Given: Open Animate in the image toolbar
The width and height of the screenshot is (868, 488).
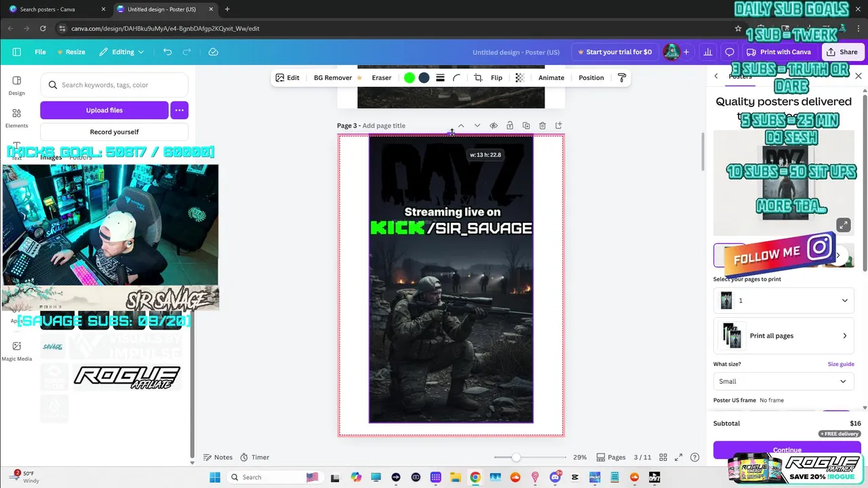Looking at the screenshot, I should (x=551, y=78).
